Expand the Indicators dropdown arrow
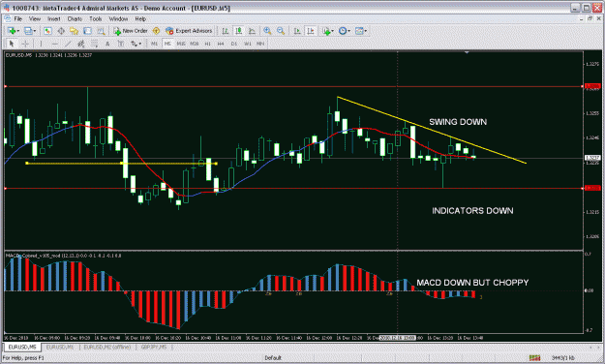 click(333, 31)
